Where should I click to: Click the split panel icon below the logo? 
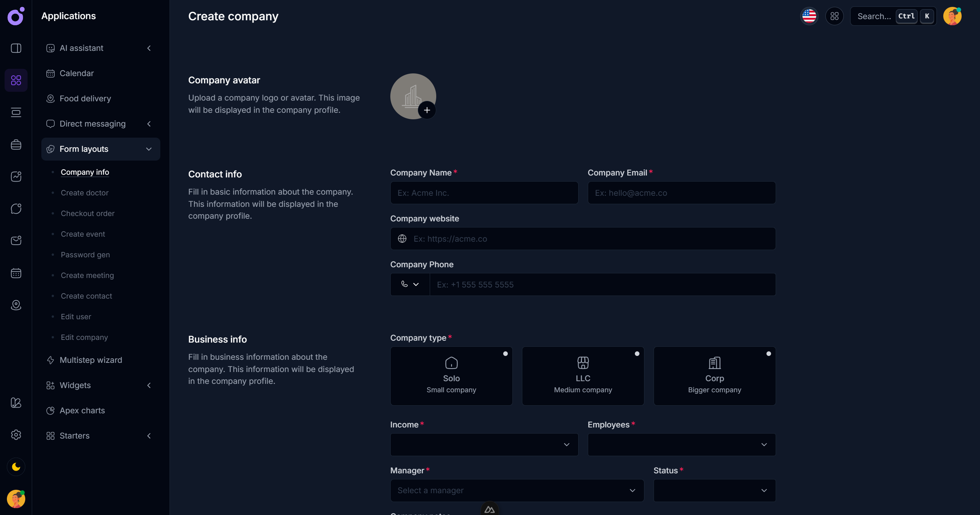[x=16, y=48]
